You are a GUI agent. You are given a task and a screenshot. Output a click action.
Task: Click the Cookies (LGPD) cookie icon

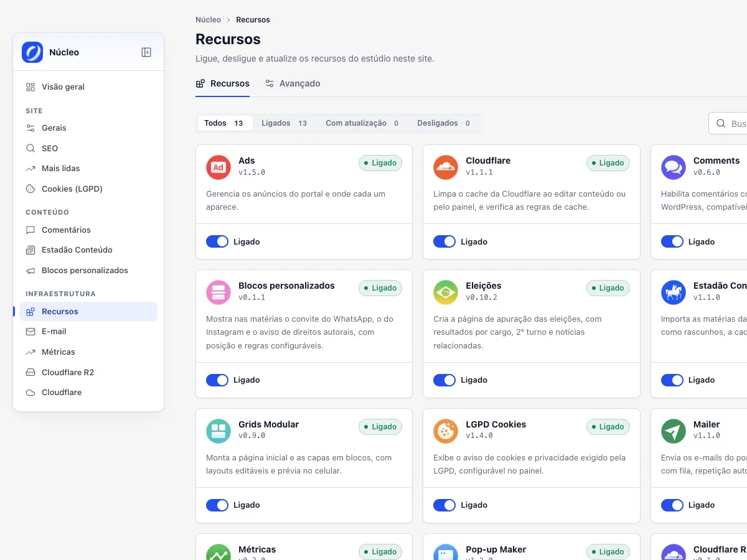point(31,189)
